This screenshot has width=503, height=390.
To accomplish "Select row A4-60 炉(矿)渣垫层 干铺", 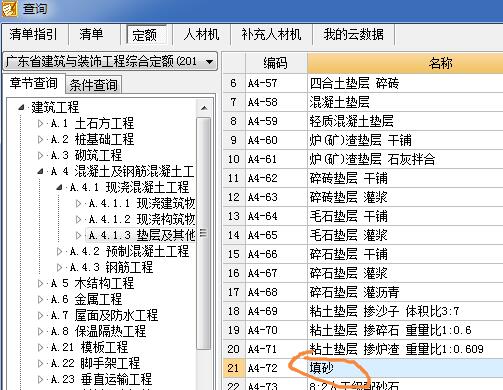I will pyautogui.click(x=363, y=140).
